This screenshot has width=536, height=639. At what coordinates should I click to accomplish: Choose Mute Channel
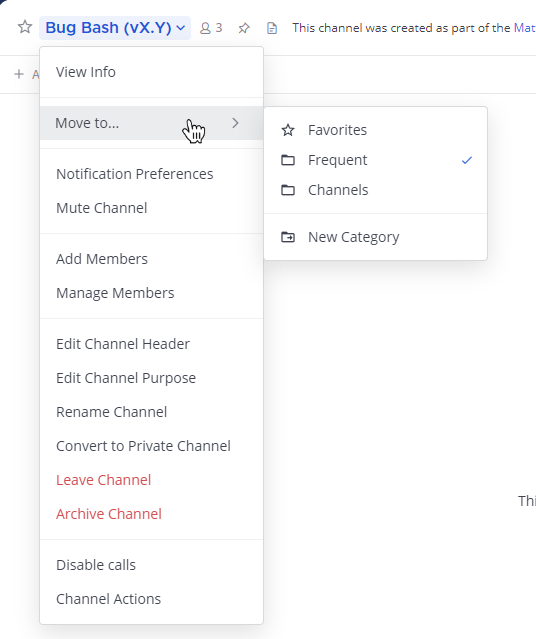[152, 208]
